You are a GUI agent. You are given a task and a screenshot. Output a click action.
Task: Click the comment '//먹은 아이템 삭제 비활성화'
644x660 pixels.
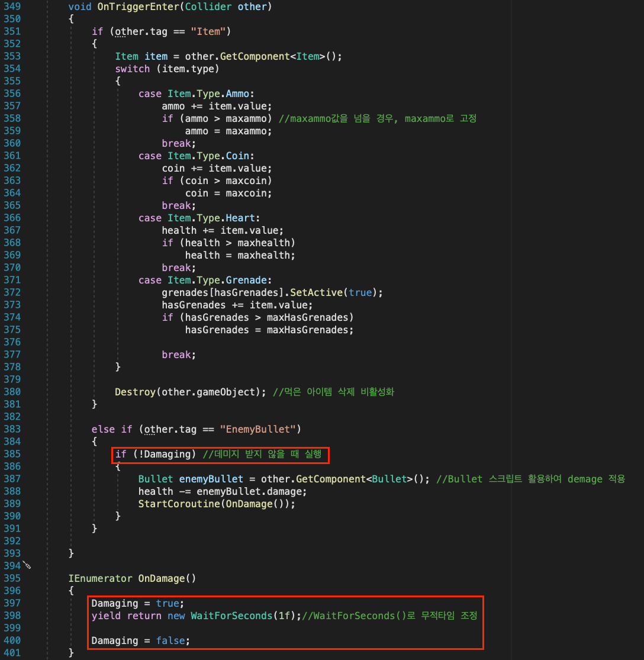(333, 392)
